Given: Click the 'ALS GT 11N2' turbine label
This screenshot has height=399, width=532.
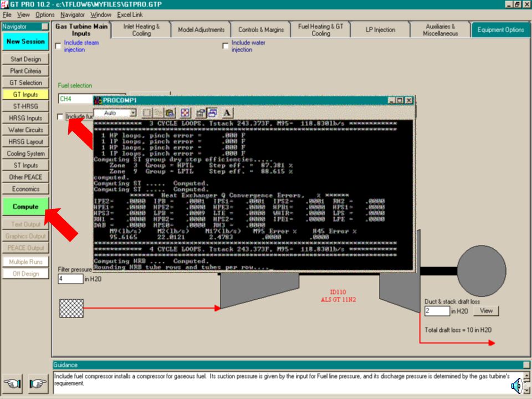Looking at the screenshot, I should (338, 300).
